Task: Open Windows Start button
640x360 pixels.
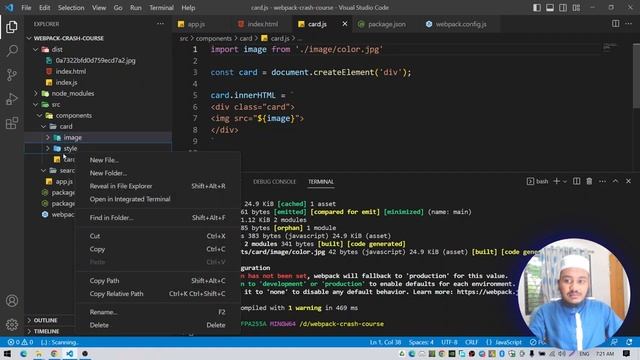Action: pos(7,353)
